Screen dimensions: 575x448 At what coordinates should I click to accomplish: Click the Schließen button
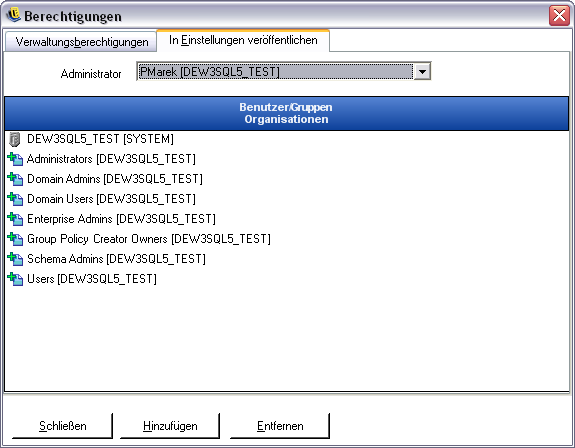[62, 426]
